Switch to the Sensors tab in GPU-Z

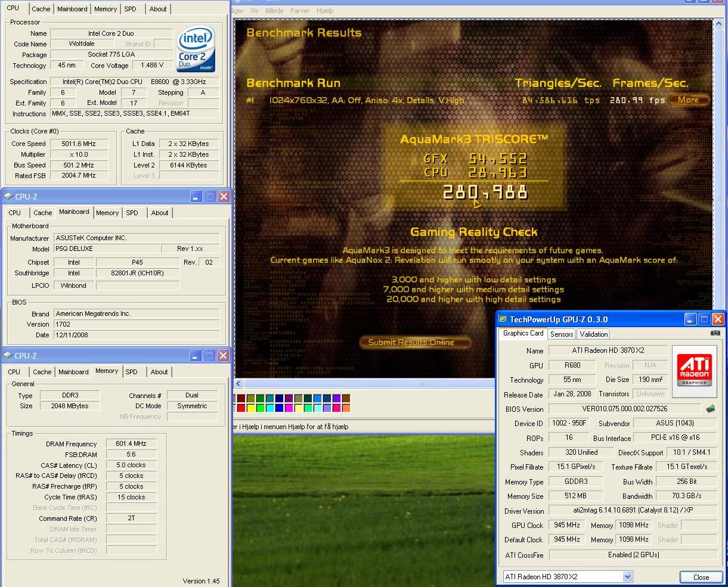(562, 334)
